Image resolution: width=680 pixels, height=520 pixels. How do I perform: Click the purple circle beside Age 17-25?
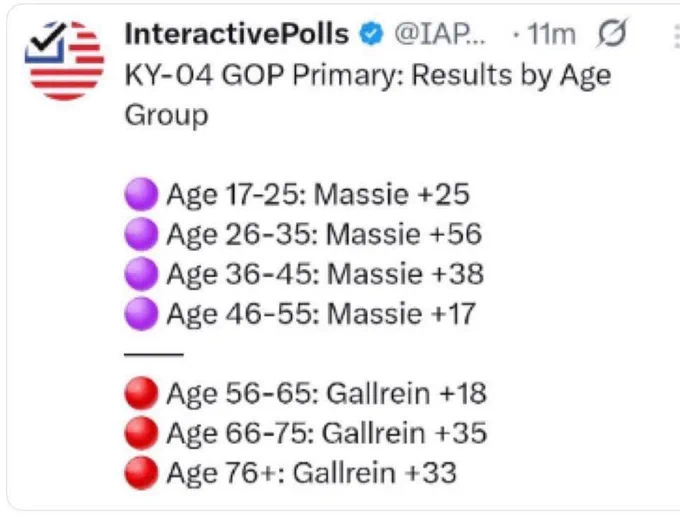(x=141, y=194)
